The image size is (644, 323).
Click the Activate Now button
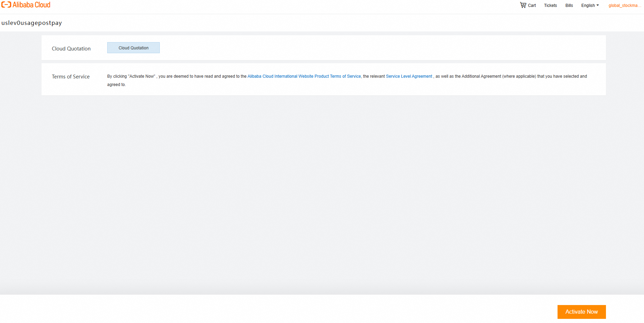click(x=582, y=312)
